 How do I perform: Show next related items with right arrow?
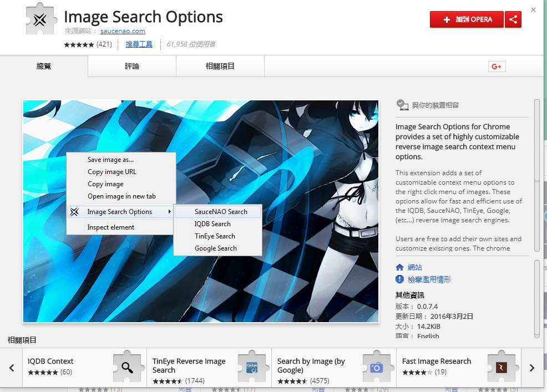[531, 368]
